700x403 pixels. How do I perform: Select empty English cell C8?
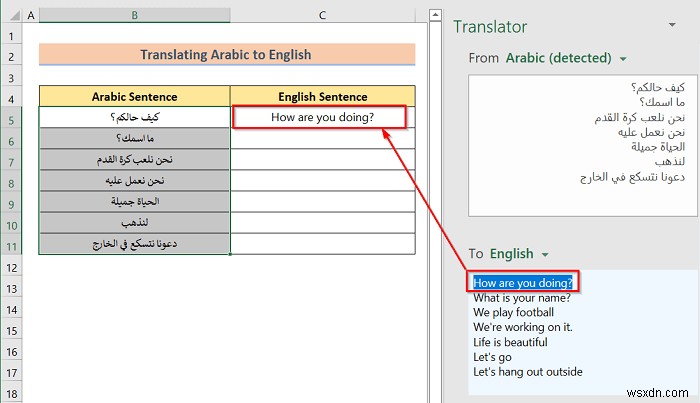[322, 180]
